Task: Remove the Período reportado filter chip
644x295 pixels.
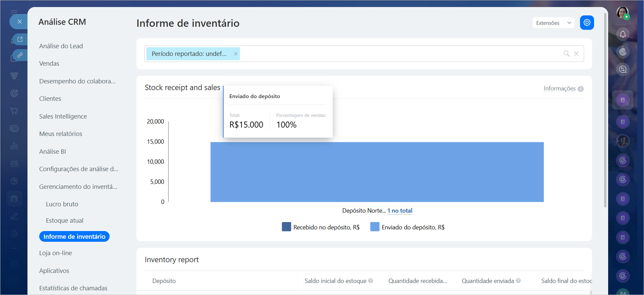Action: click(236, 54)
